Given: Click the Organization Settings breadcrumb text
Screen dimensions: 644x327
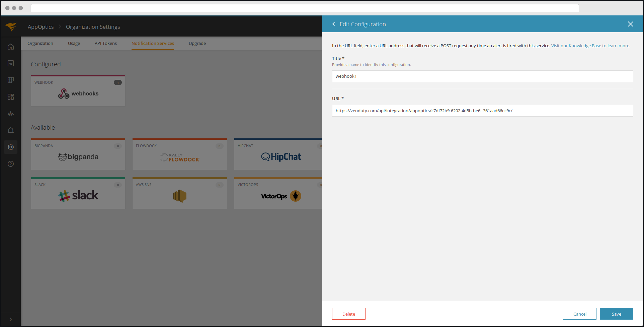Looking at the screenshot, I should click(x=93, y=27).
